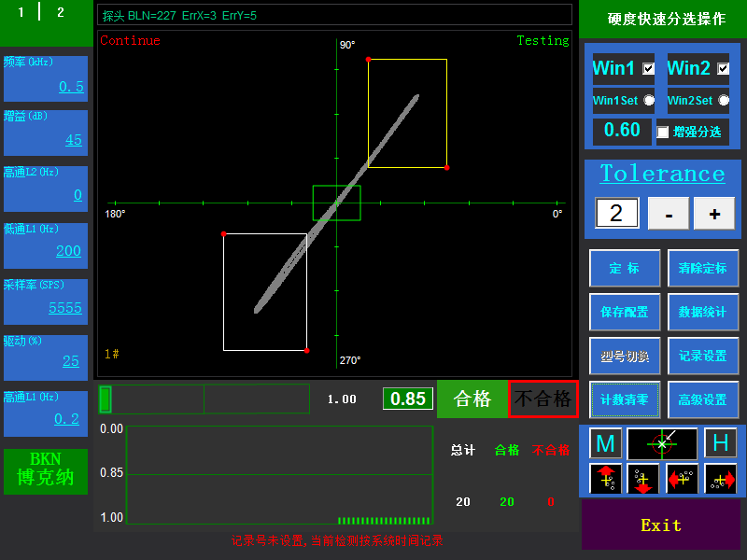The height and width of the screenshot is (560, 747).
Task: Click the BKN 博克纳 logo
Action: (x=45, y=471)
